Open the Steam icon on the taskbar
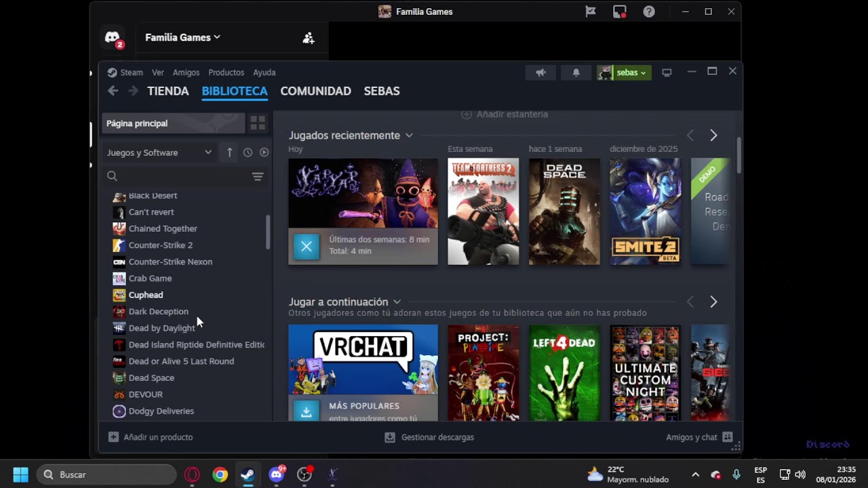The width and height of the screenshot is (868, 488). coord(248,474)
